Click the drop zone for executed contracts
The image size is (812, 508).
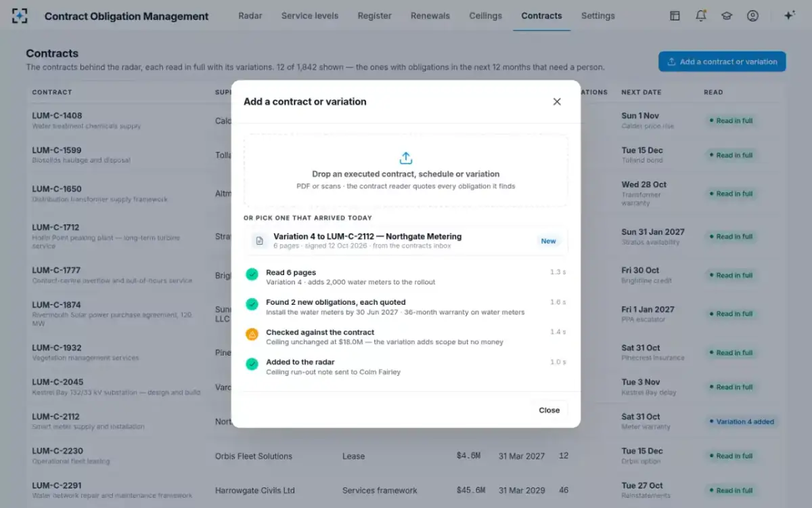[406, 171]
